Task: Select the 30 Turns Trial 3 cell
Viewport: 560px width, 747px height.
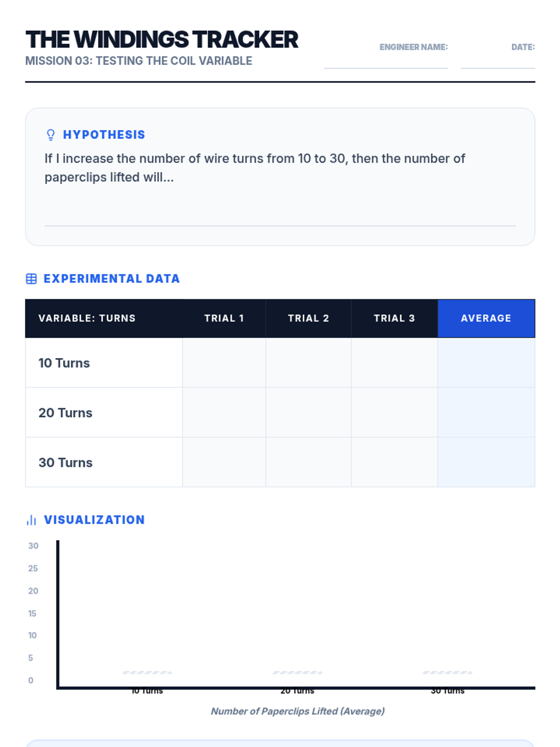Action: 394,462
